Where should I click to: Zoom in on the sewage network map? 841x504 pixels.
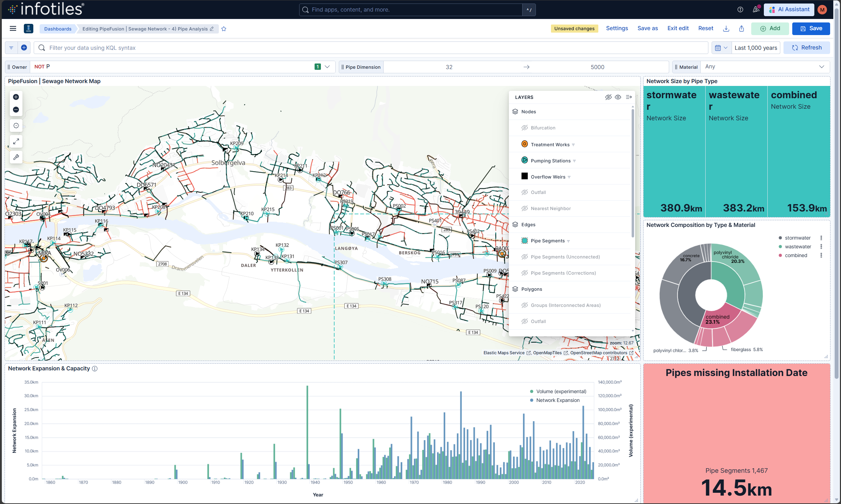click(15, 97)
